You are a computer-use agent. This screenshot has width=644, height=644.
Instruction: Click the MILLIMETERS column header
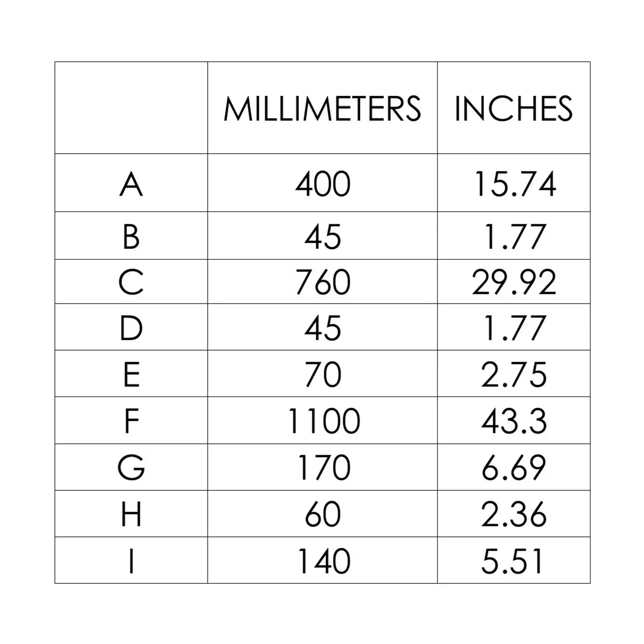coord(322,109)
